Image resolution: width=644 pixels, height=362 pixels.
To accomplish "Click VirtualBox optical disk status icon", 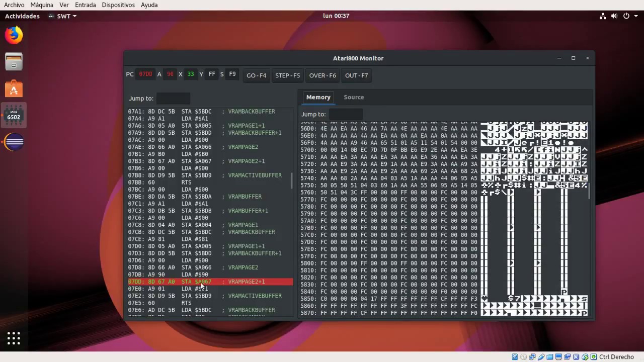I will point(523,357).
